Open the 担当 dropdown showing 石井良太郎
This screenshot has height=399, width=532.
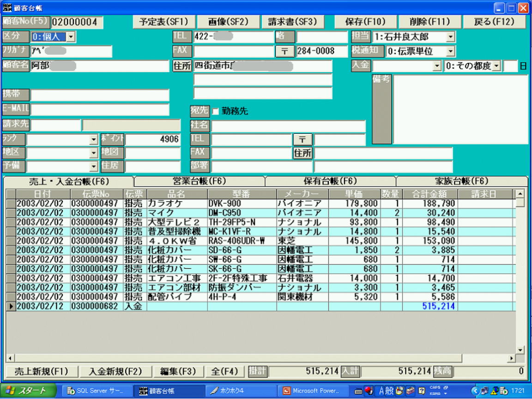tap(451, 36)
